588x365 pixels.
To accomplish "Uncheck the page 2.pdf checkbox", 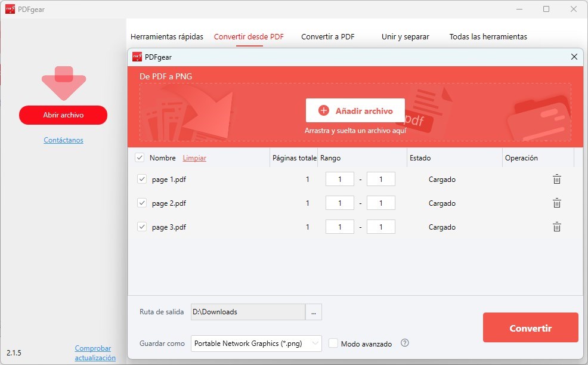I will [x=142, y=203].
